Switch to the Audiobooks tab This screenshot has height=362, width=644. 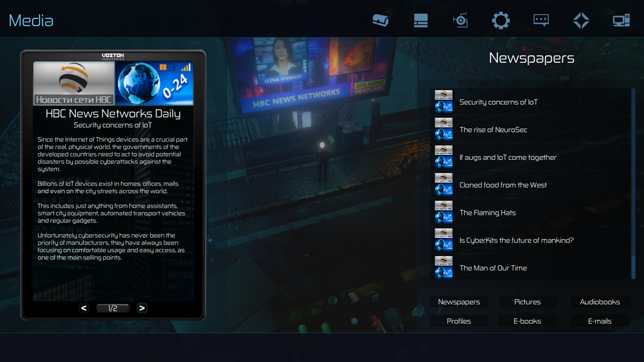pos(599,302)
